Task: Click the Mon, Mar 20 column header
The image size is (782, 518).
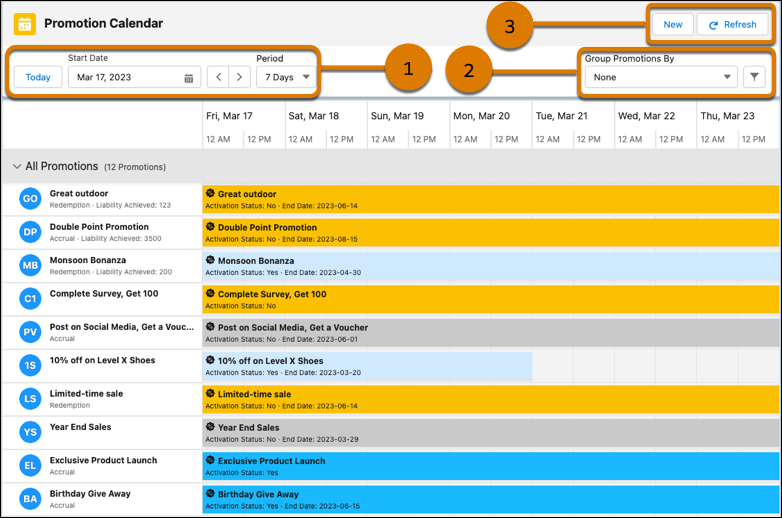Action: pyautogui.click(x=481, y=116)
